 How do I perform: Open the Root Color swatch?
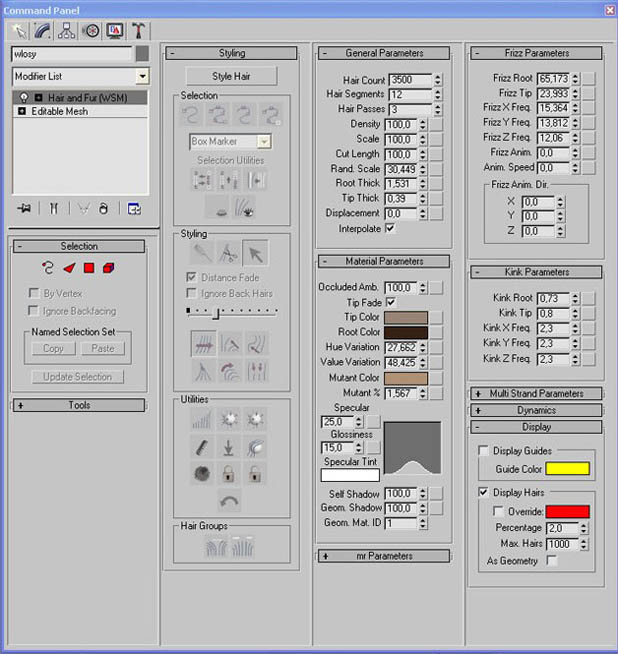(x=406, y=332)
